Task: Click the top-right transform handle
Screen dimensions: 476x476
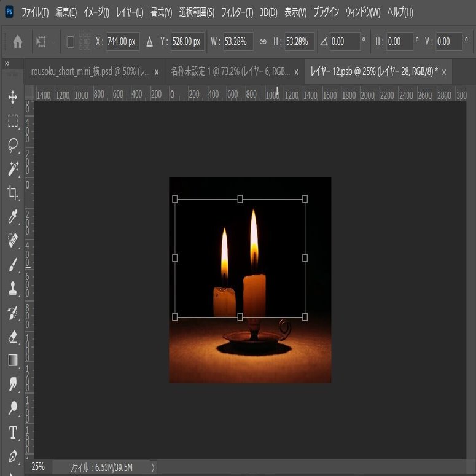Action: pos(305,199)
